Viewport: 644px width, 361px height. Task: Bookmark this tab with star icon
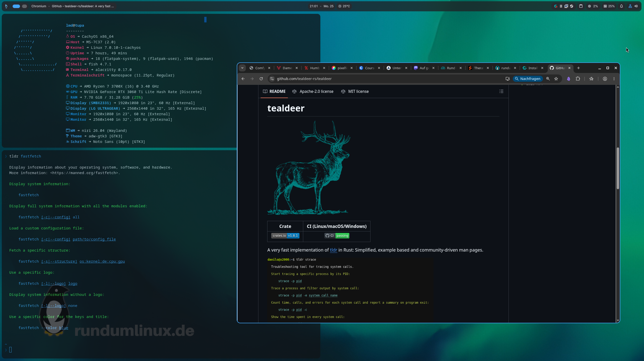(556, 79)
